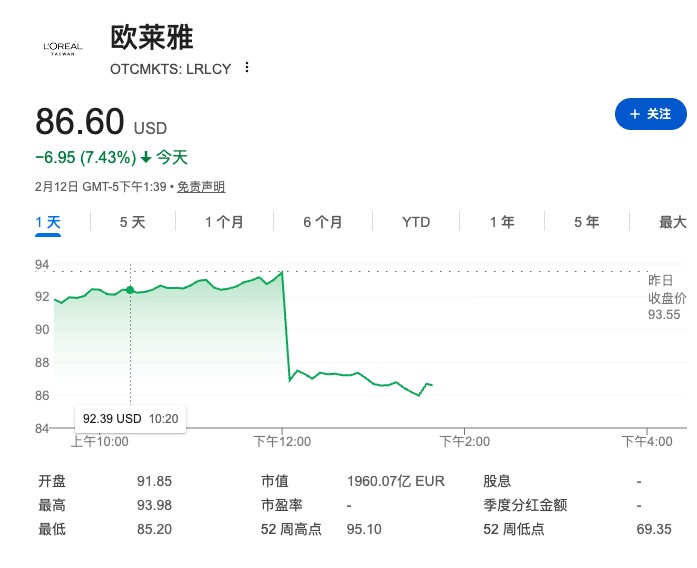697x568 pixels.
Task: View the 1 年 chart range
Action: pos(502,222)
